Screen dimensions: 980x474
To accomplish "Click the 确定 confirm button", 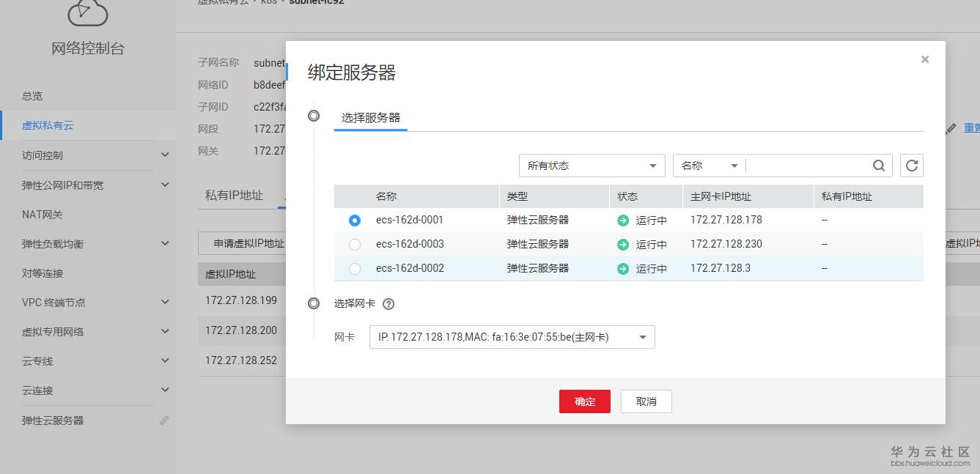I will pos(584,401).
